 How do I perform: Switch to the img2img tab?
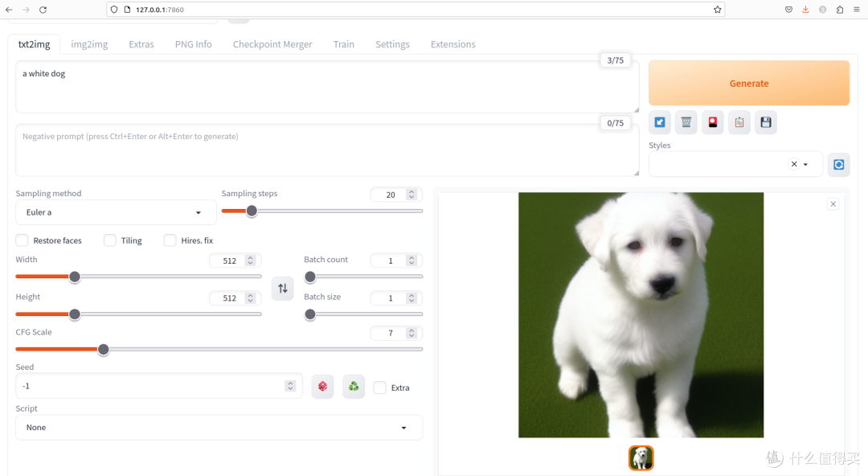89,44
